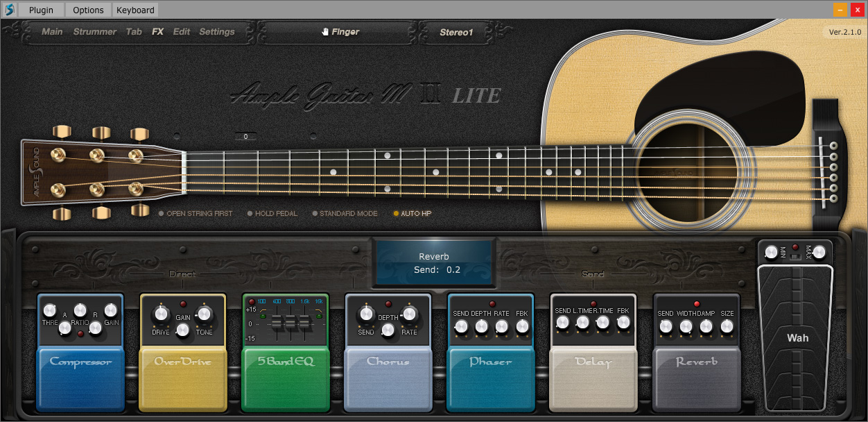This screenshot has height=422, width=868.
Task: Click the Chorus SEND knob
Action: (x=366, y=314)
